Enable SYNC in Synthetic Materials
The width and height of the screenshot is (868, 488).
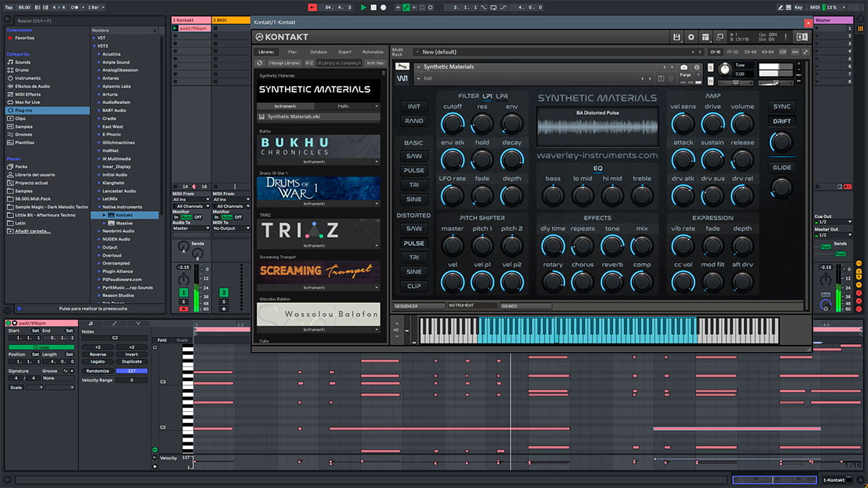tap(781, 106)
